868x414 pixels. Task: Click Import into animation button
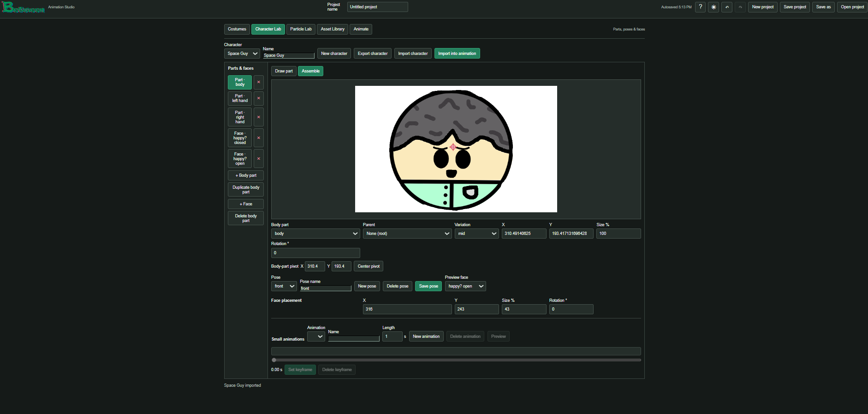pos(457,54)
